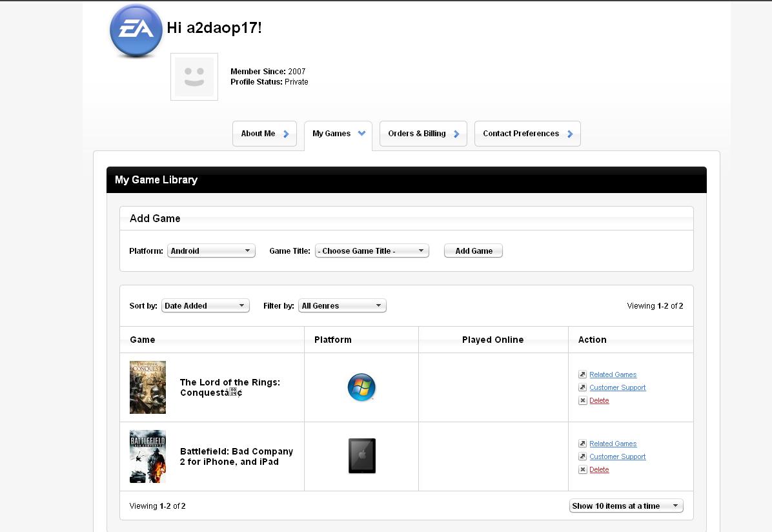This screenshot has width=772, height=532.
Task: Open Customer Support link for Battlefield
Action: point(617,456)
